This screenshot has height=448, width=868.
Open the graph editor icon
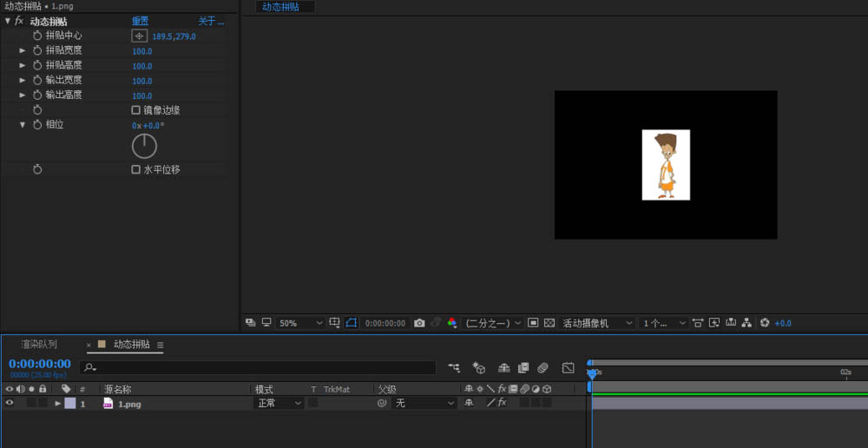[x=568, y=367]
